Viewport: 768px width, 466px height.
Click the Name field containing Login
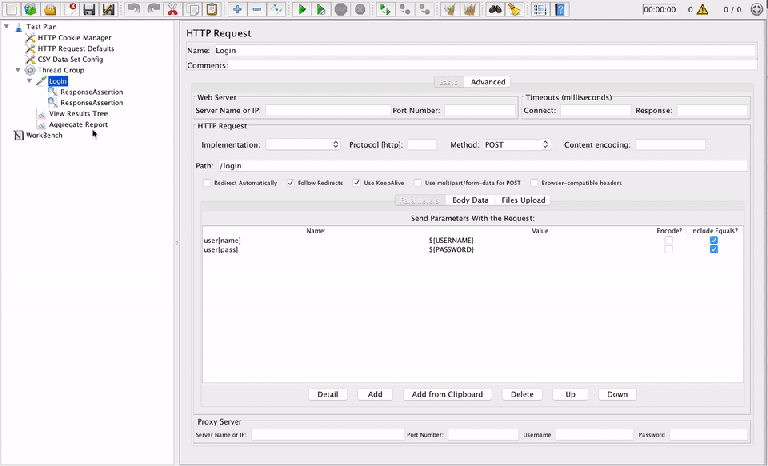click(x=484, y=50)
